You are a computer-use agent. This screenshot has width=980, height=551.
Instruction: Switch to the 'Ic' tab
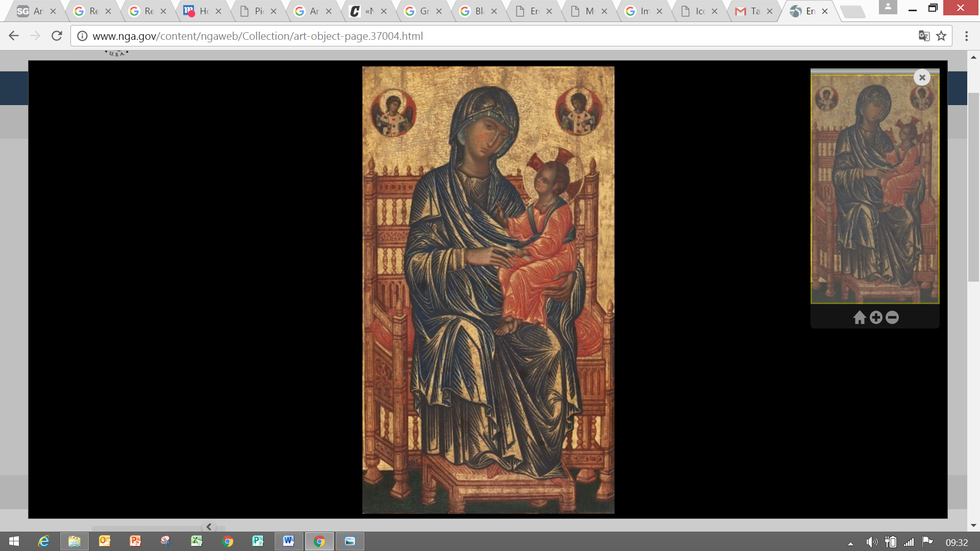697,11
